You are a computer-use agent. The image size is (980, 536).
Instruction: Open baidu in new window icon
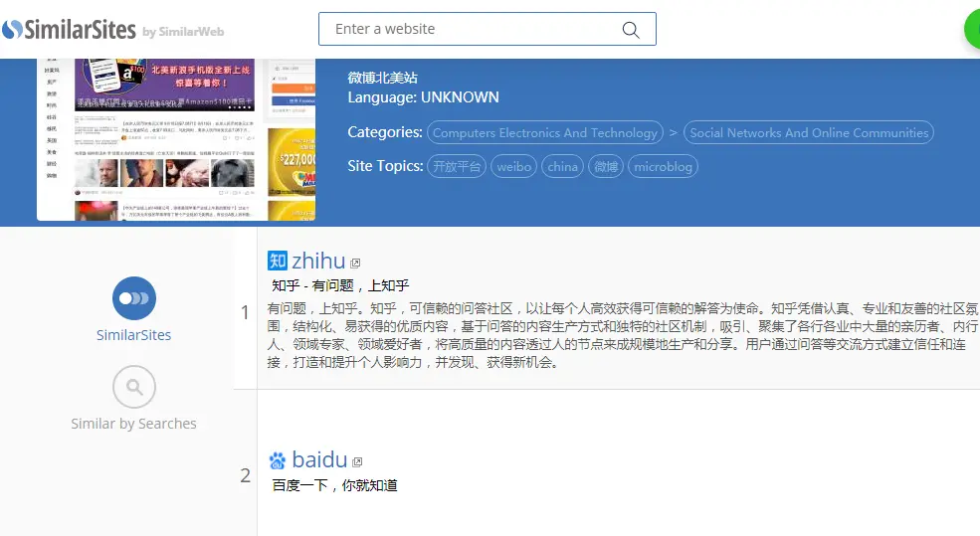(357, 462)
